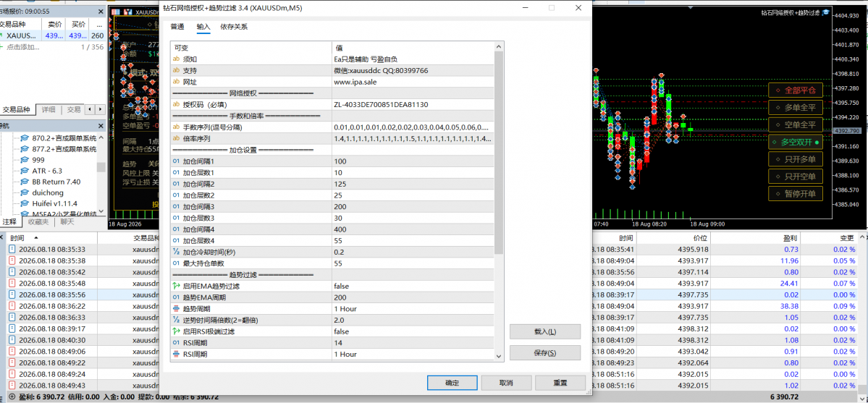Screen dimensions: 868x403
Task: Click the ½ double icon of 逆势时间隔倍数
Action: (177, 320)
